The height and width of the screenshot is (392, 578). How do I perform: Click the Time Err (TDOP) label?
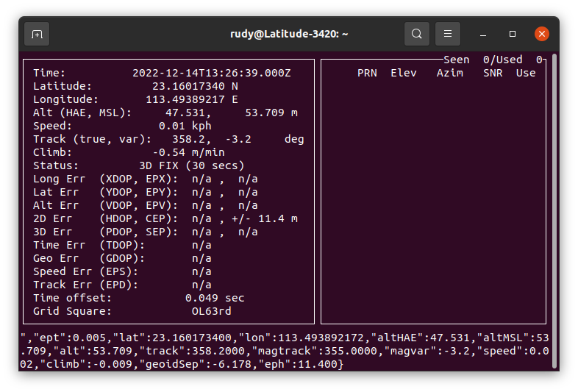pos(89,246)
